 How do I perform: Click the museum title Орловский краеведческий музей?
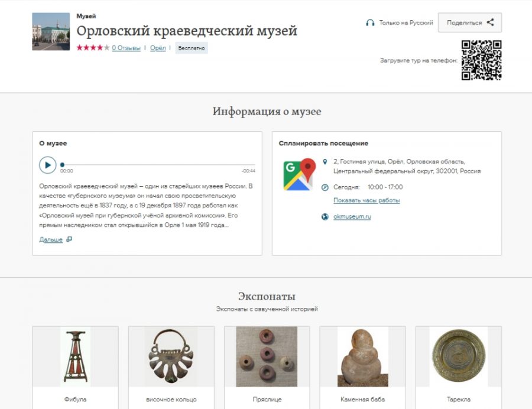187,31
